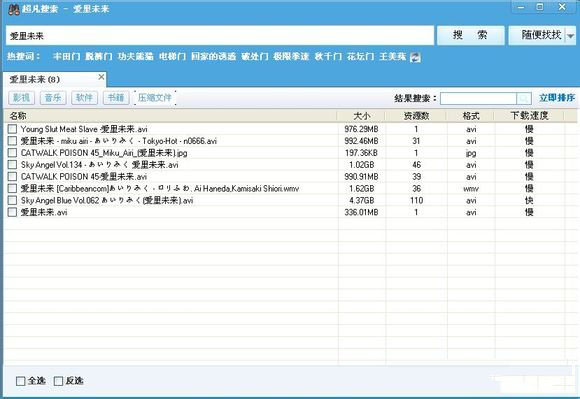Check the box for Sky Angel Vol.134 row

[12, 165]
